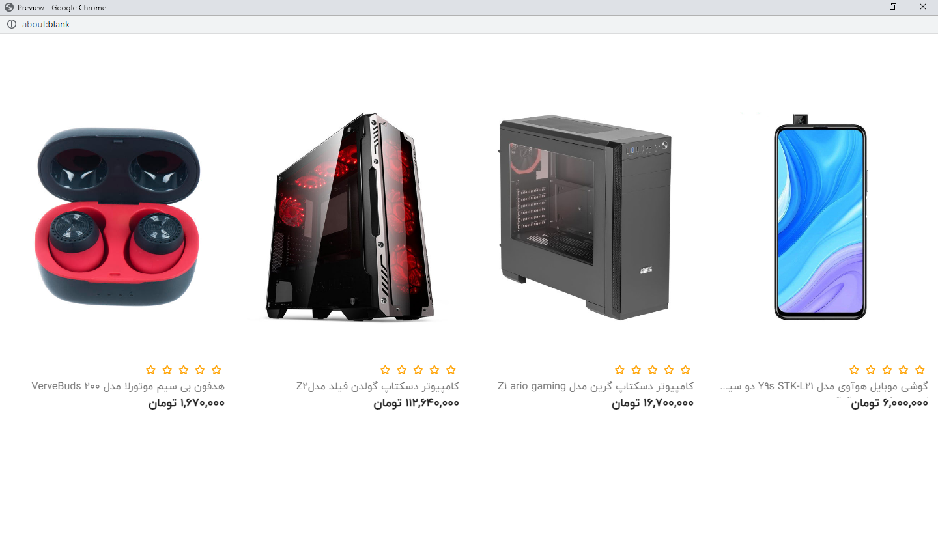938x560 pixels.
Task: Open the red wireless earbuds product image
Action: [x=117, y=216]
